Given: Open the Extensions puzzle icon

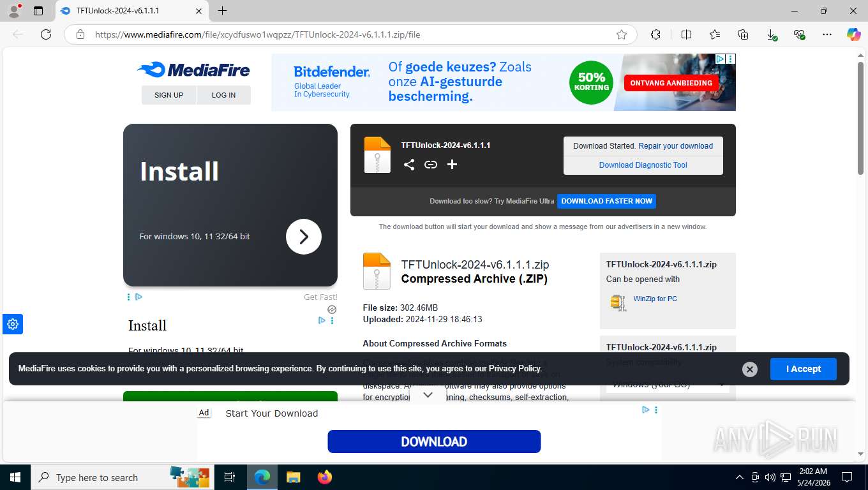Looking at the screenshot, I should pyautogui.click(x=655, y=34).
